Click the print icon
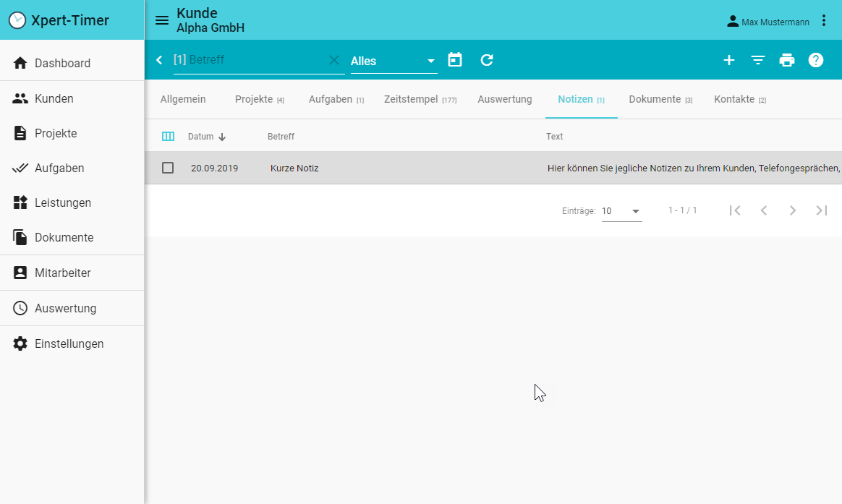The width and height of the screenshot is (842, 504). (786, 60)
